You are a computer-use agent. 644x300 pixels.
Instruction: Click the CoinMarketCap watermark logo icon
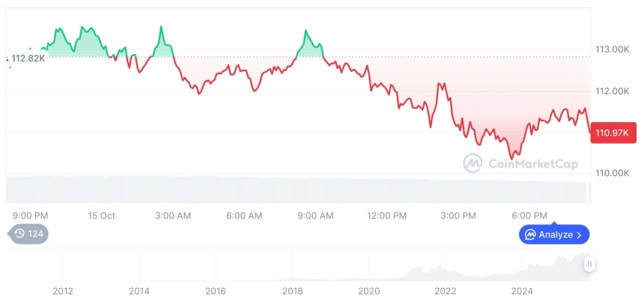click(473, 163)
